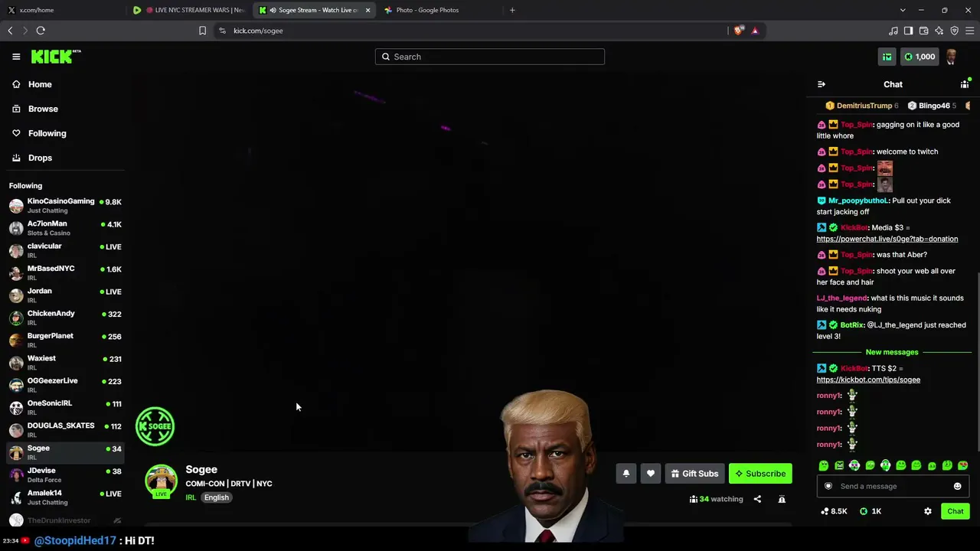This screenshot has width=980, height=551.
Task: Click the Gift Subs button
Action: click(x=694, y=474)
